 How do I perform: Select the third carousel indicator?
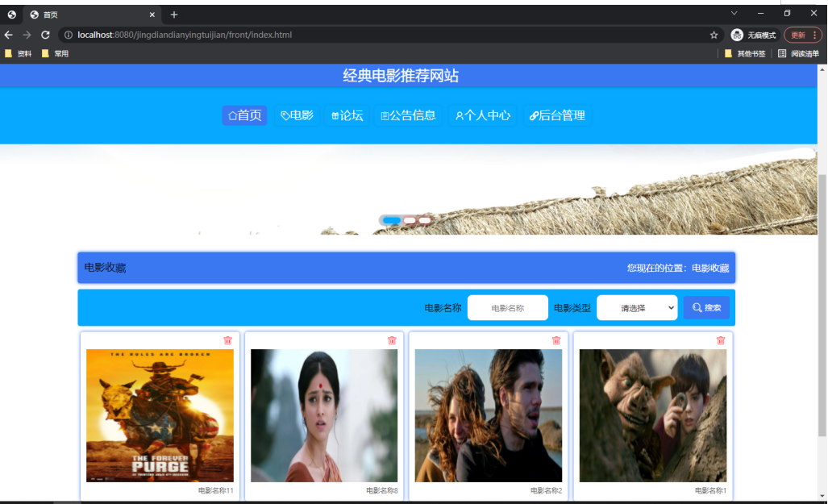coord(425,220)
